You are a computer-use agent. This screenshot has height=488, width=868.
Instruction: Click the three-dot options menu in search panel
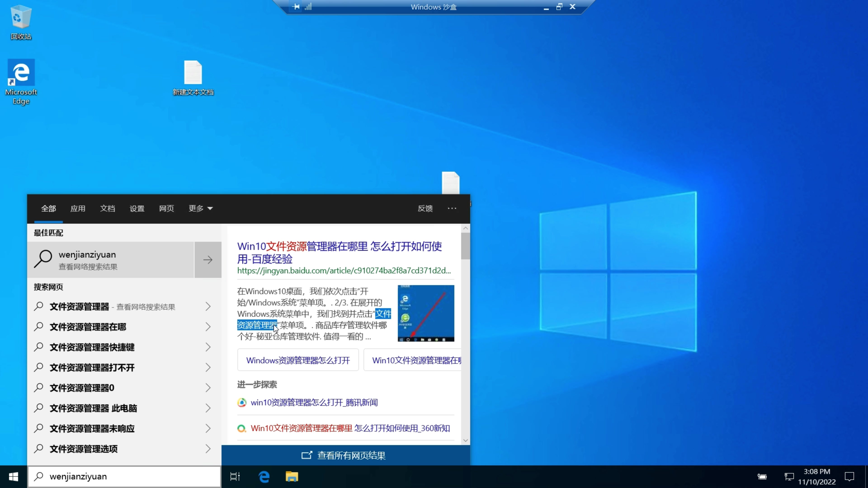click(x=452, y=208)
